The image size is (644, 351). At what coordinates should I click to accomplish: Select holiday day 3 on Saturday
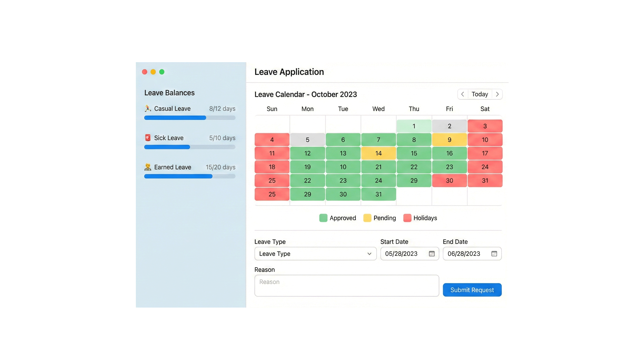[485, 126]
